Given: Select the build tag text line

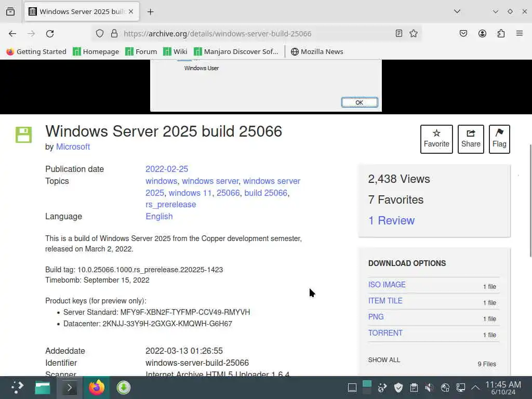Looking at the screenshot, I should 134,270.
